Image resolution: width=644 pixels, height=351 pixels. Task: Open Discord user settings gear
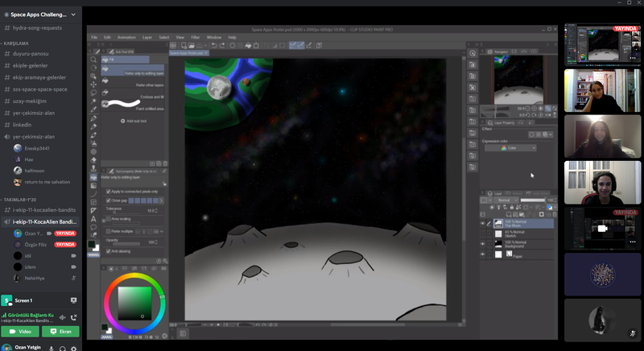[73, 348]
